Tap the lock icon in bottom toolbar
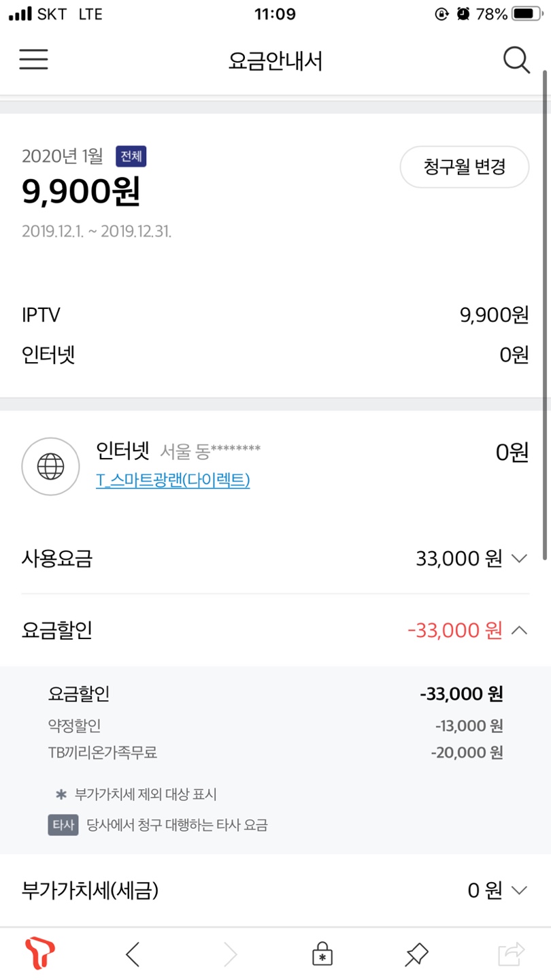 point(322,954)
